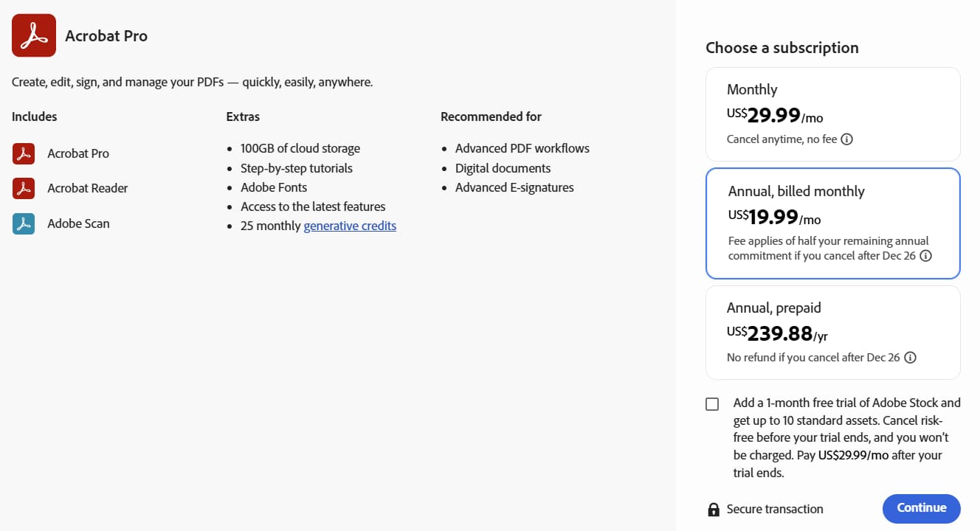Viewport: 980px width, 531px height.
Task: Click the Adobe Scan app icon
Action: [x=24, y=223]
